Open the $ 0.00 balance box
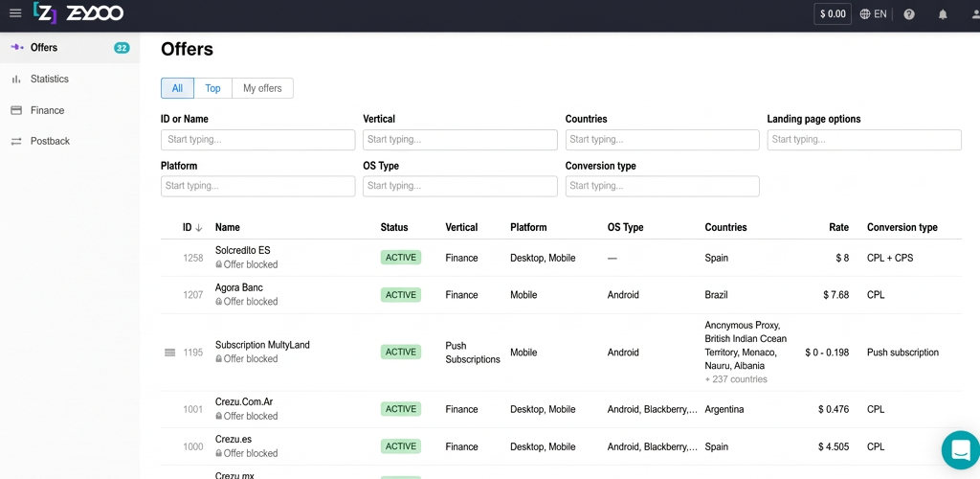 (x=833, y=13)
